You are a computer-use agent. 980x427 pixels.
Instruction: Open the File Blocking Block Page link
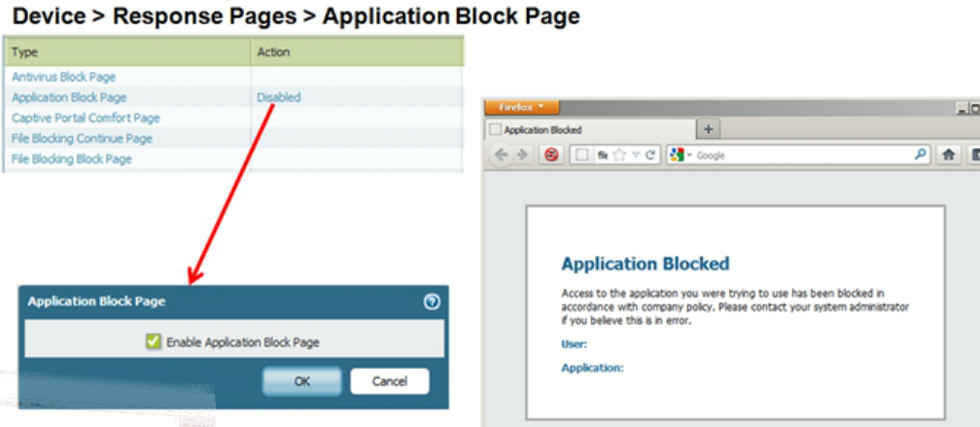[72, 159]
